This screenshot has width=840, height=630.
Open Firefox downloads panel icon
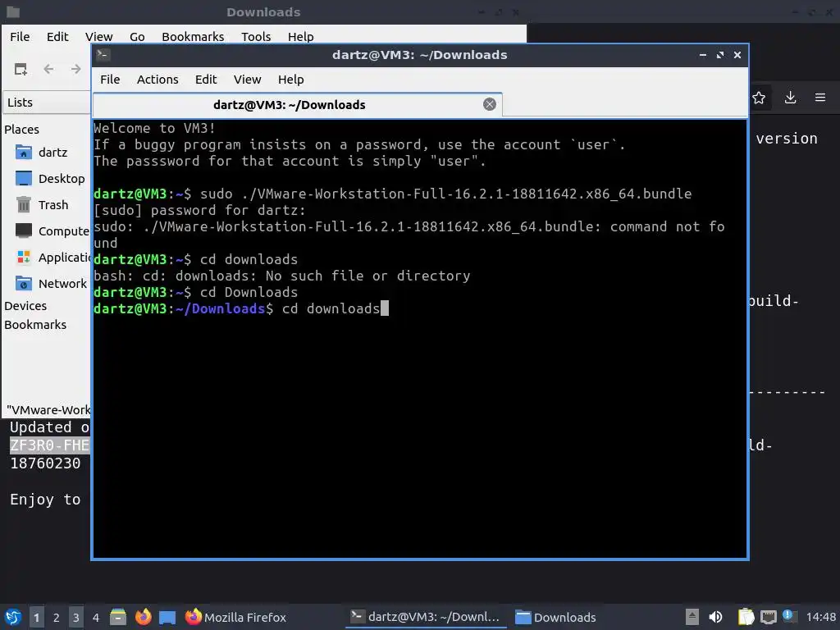click(x=790, y=98)
